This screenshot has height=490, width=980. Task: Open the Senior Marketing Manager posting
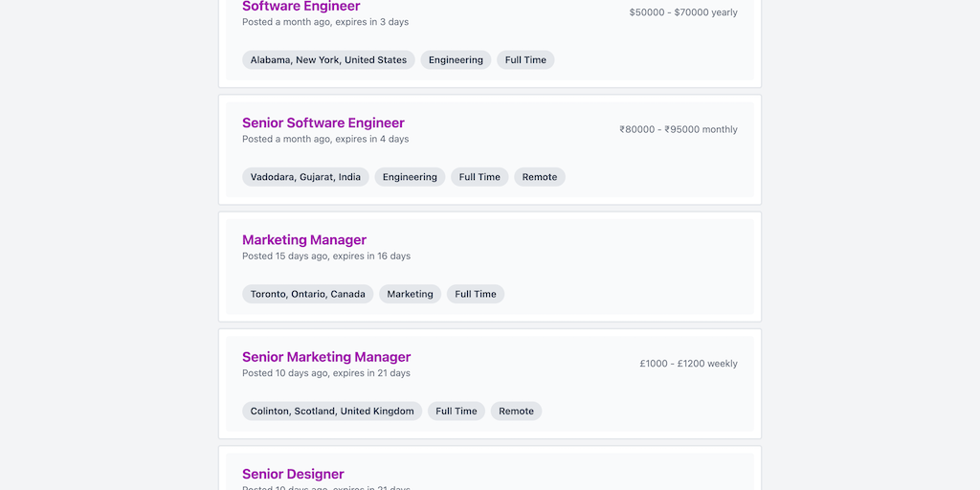325,357
